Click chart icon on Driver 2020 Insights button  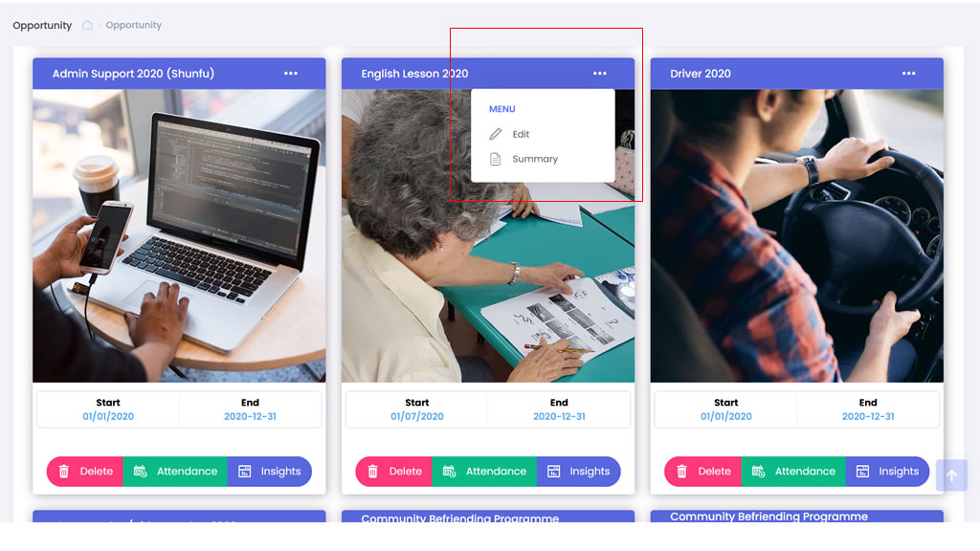click(862, 472)
